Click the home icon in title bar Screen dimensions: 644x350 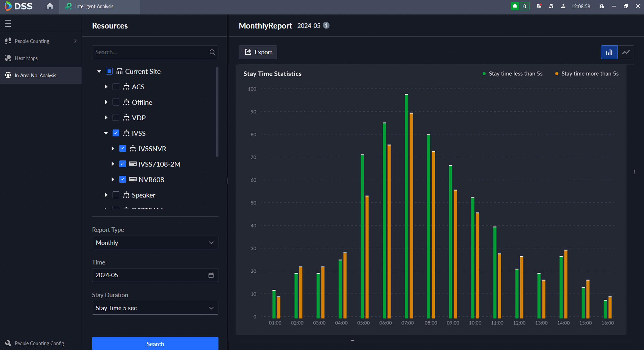pyautogui.click(x=49, y=6)
